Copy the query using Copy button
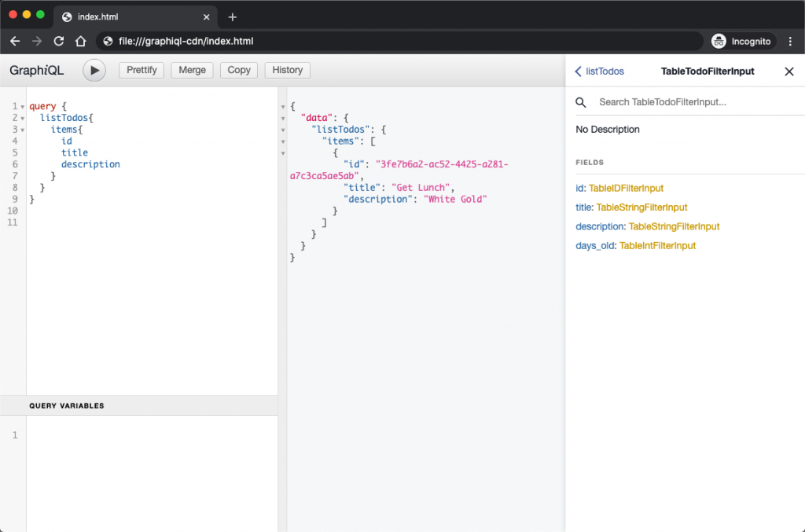Viewport: 805px width, 532px height. pos(239,70)
